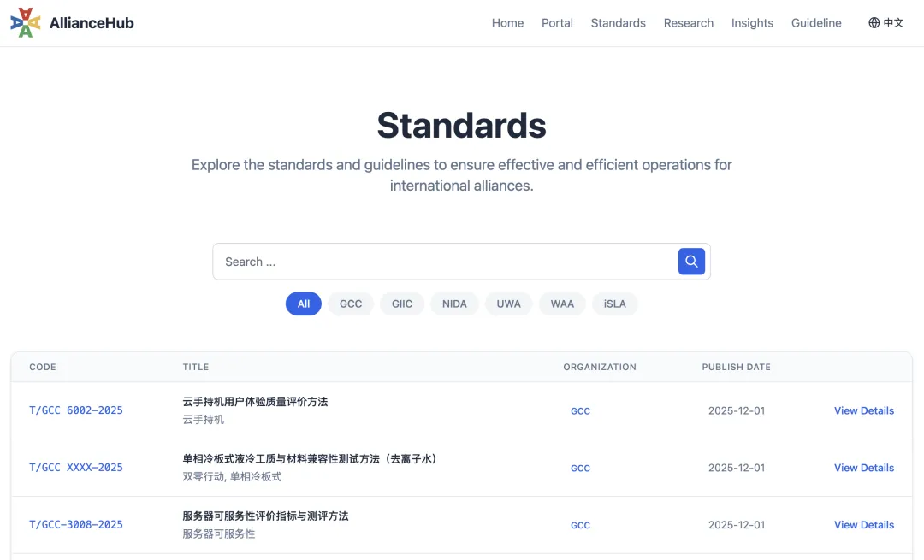Click the search magnifier icon

point(691,262)
